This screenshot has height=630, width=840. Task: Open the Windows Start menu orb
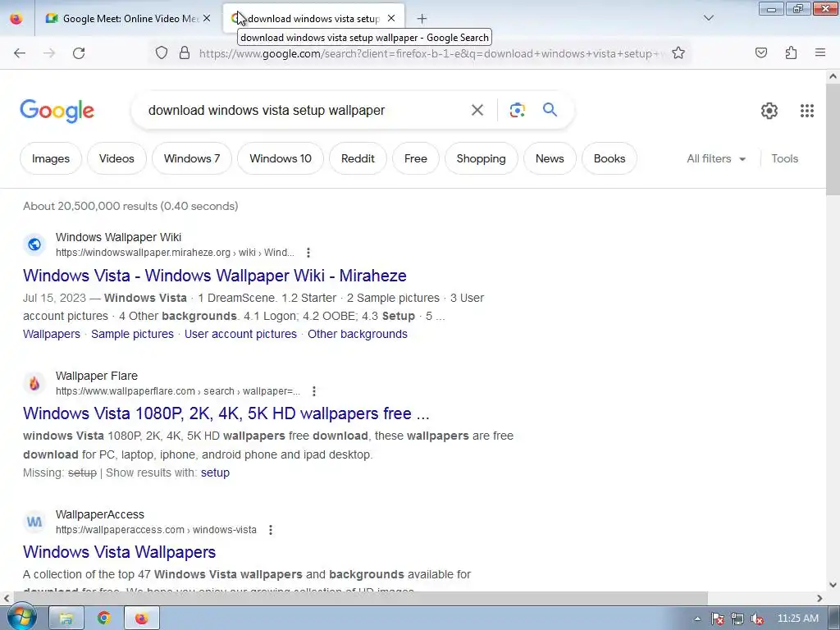coord(21,618)
